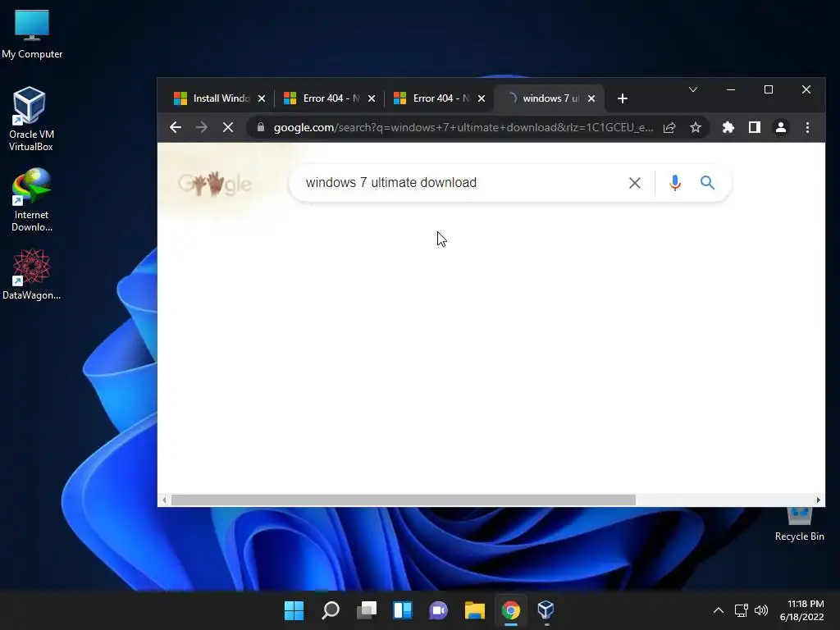This screenshot has height=630, width=840.
Task: Show hidden system tray icons
Action: point(719,610)
